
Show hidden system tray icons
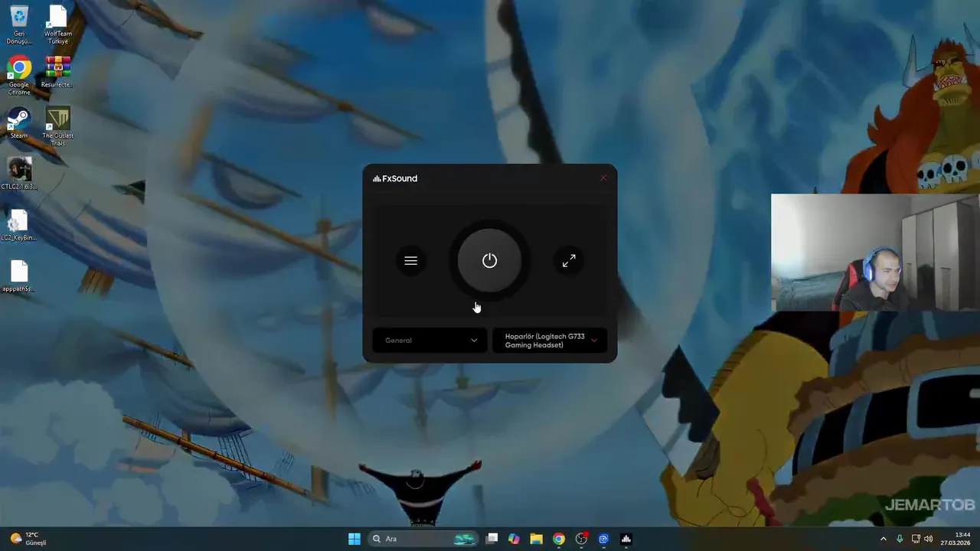(883, 539)
